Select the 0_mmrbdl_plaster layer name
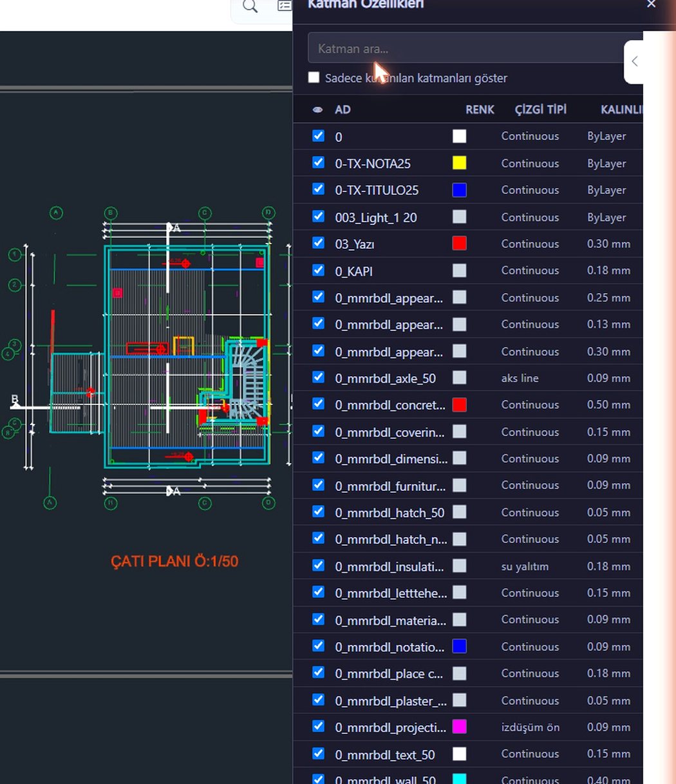 coord(391,700)
